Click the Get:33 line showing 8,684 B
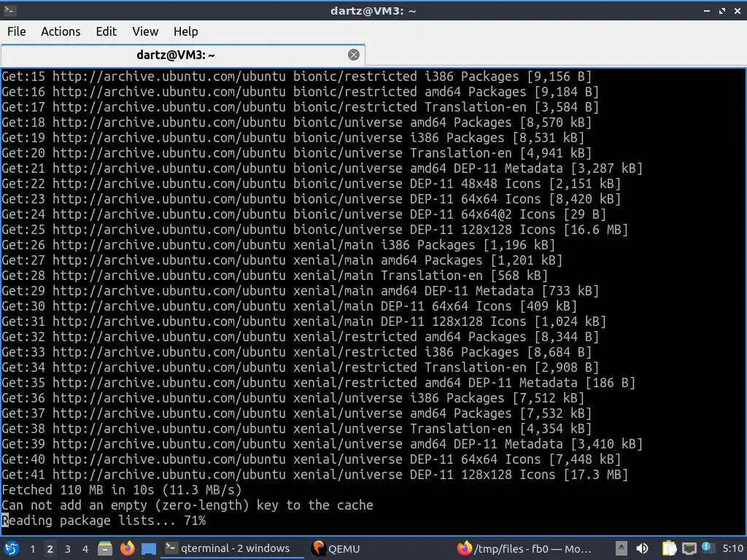This screenshot has height=560, width=747. (296, 352)
